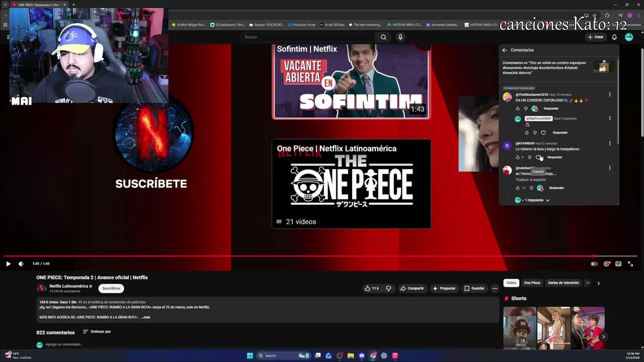Dislike the comment by @TheDinoGamer2576
This screenshot has height=362, width=644.
526,109
